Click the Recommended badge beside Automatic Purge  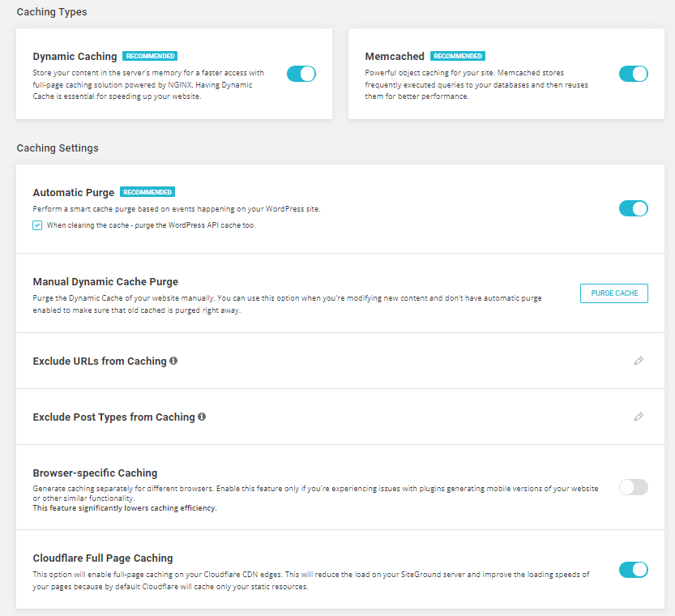point(147,193)
